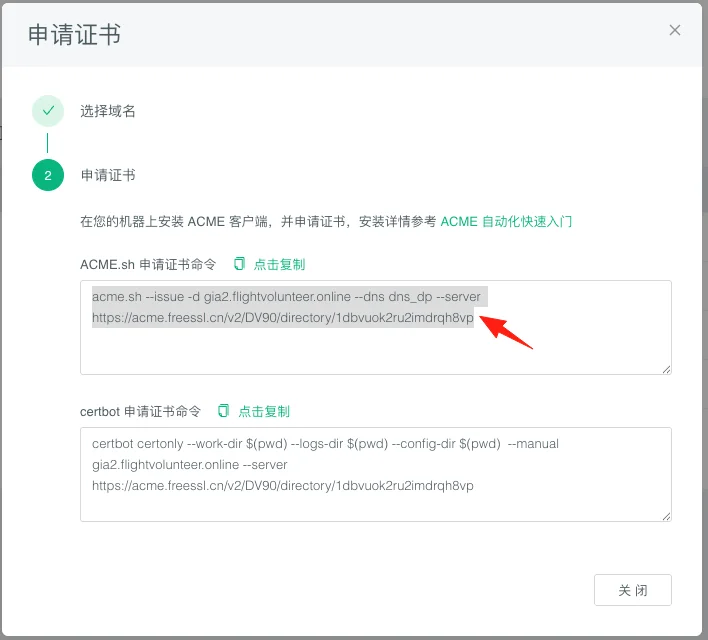Click the ACME.sh 申请证书命令 label
Viewport: 708px width, 640px height.
click(148, 264)
